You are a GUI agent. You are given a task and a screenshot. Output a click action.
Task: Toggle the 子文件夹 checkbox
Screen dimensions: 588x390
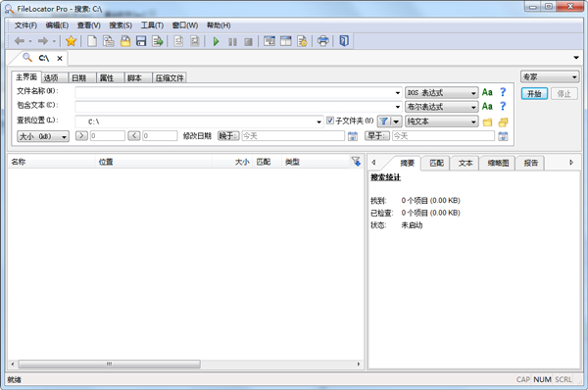click(330, 121)
